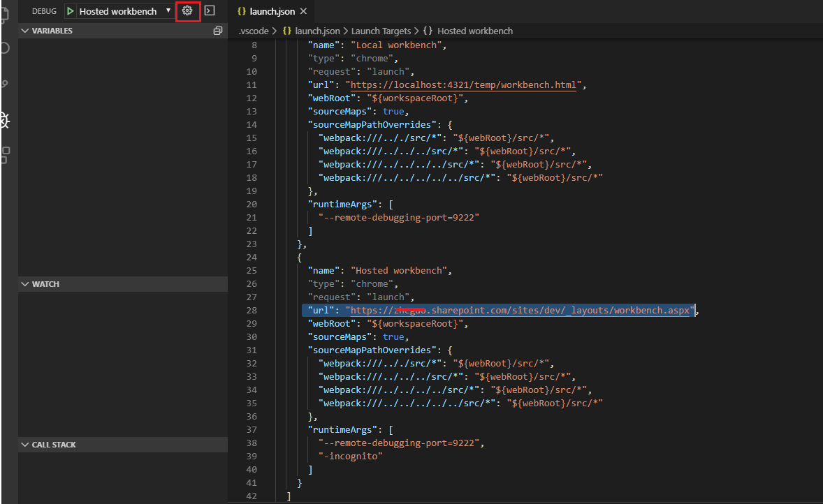Click "runtimeArgs" key on line 37

point(342,429)
